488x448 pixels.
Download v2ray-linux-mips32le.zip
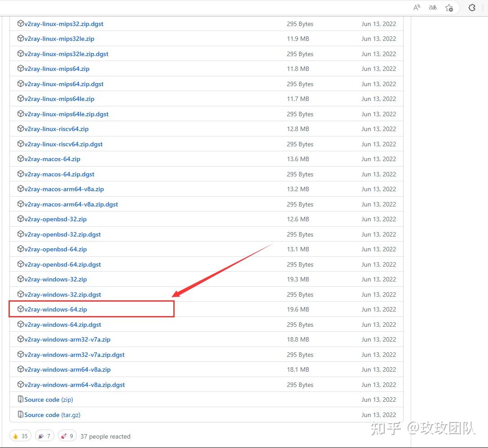point(59,39)
